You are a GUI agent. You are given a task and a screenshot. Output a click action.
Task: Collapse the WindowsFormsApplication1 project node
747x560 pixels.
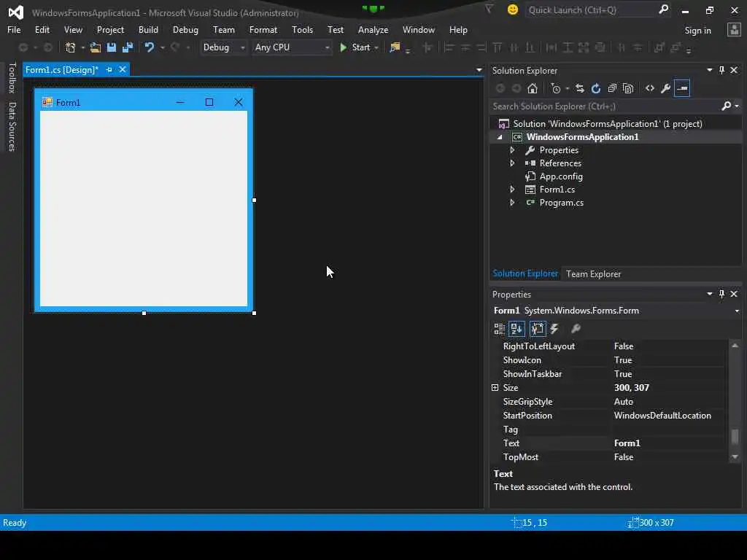click(500, 137)
